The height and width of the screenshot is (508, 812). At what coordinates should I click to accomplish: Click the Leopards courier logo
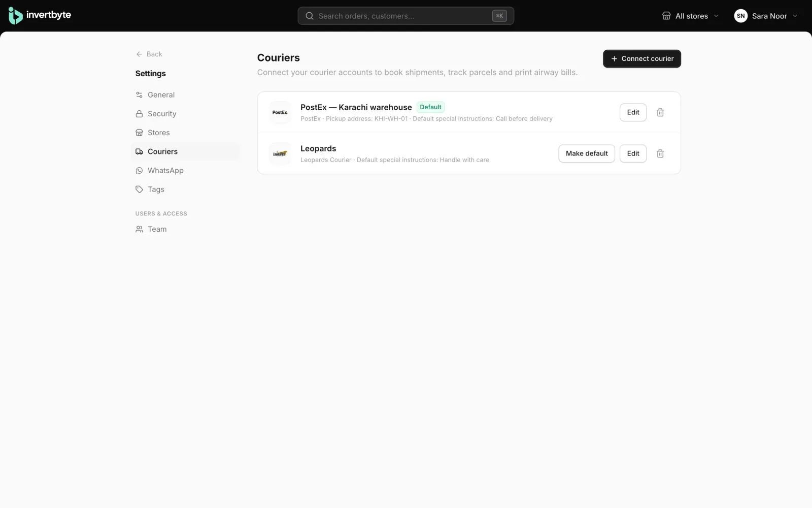point(280,153)
